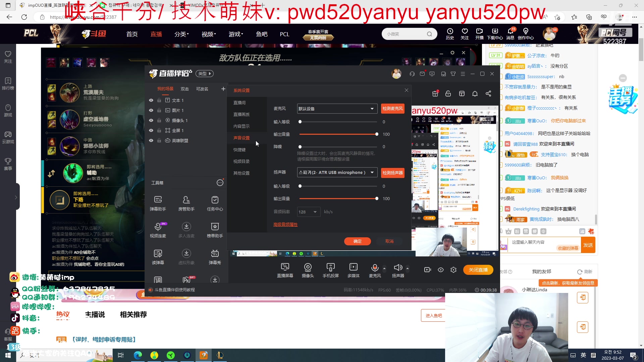The image size is (644, 362).
Task: Toggle visibility of 全屏 1 source
Action: (x=151, y=130)
